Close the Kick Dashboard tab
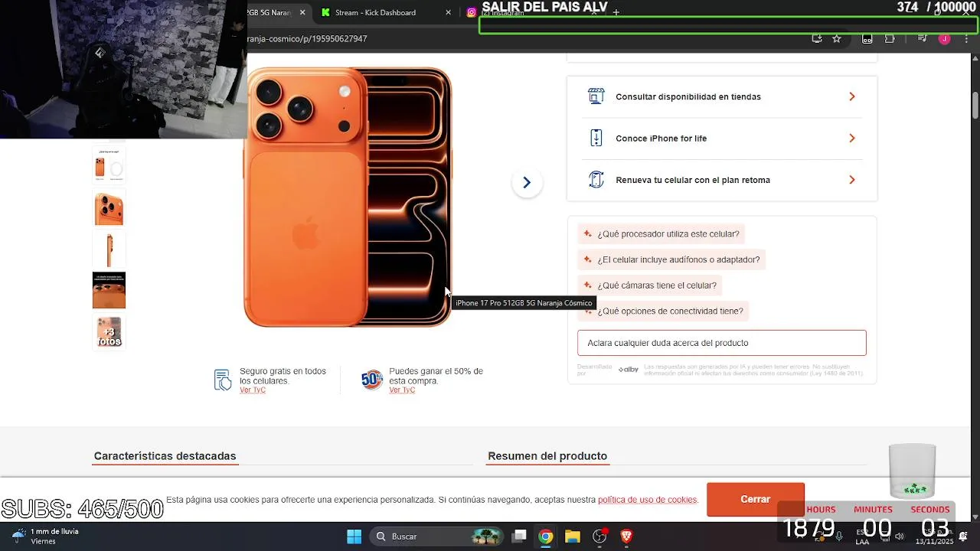 click(x=449, y=12)
